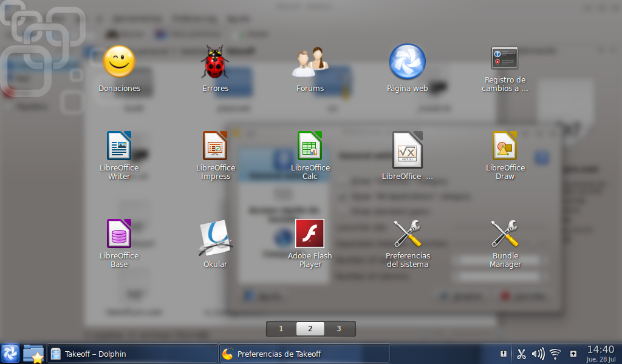Launch the LibreOffice formula editor icon

tap(408, 150)
